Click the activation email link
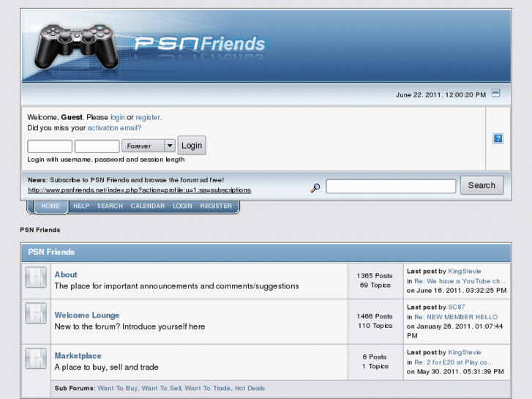The width and height of the screenshot is (532, 399). pos(114,128)
